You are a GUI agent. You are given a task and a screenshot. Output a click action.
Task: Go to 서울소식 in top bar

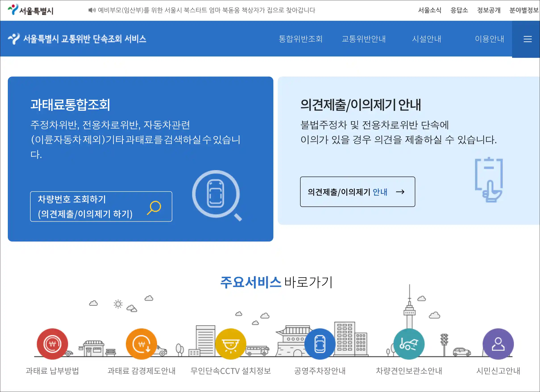point(430,10)
